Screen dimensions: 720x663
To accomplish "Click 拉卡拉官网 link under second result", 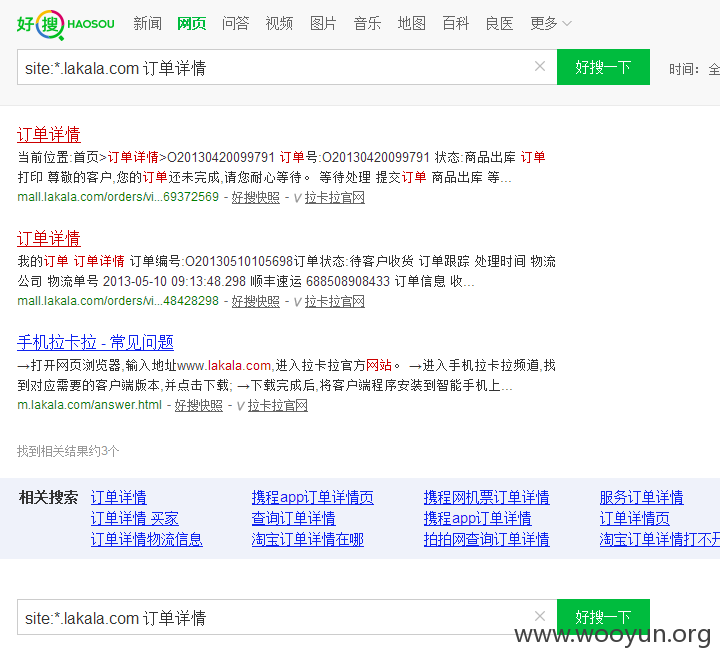I will point(335,302).
